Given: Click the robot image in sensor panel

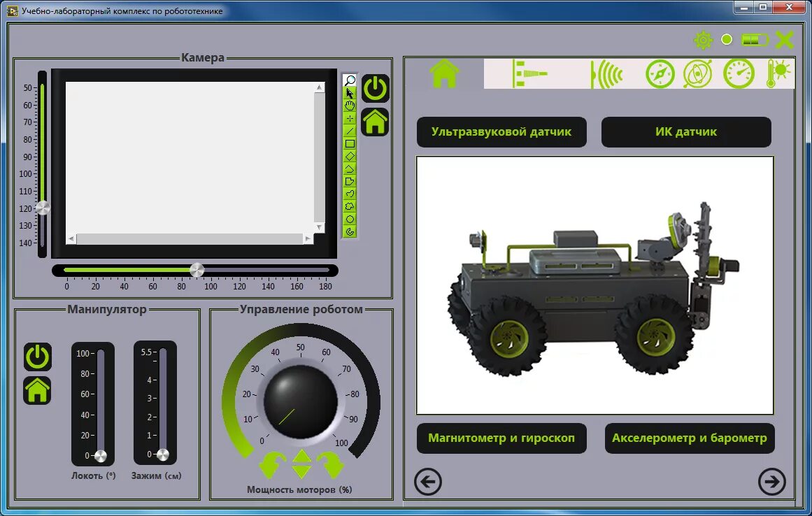Looking at the screenshot, I should click(595, 285).
